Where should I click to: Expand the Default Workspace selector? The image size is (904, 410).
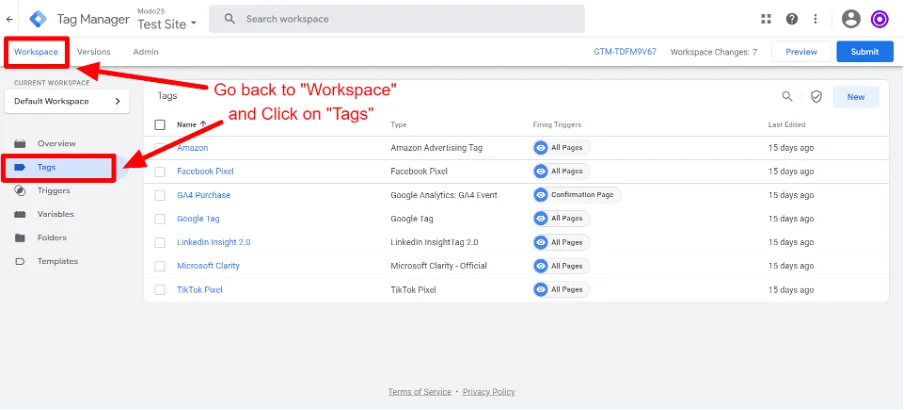(x=67, y=101)
